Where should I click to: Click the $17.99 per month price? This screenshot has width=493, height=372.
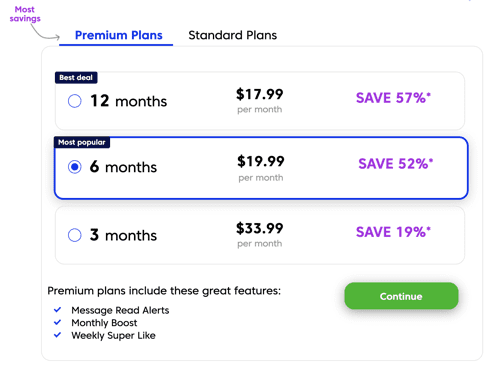260,100
